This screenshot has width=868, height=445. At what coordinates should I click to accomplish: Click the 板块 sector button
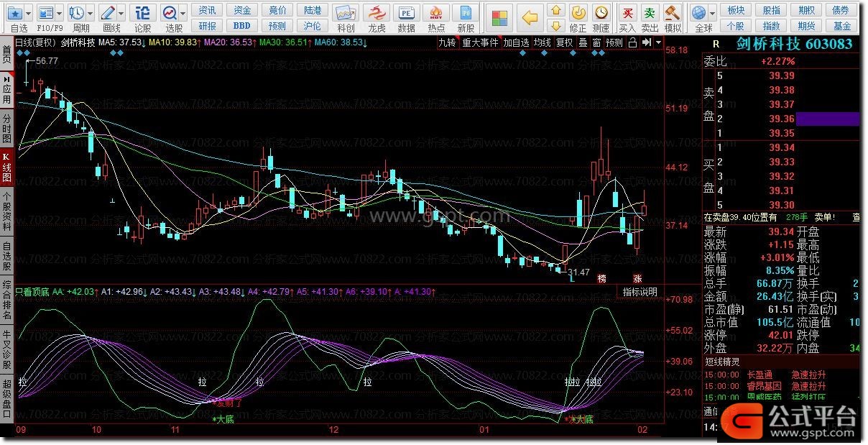point(736,10)
